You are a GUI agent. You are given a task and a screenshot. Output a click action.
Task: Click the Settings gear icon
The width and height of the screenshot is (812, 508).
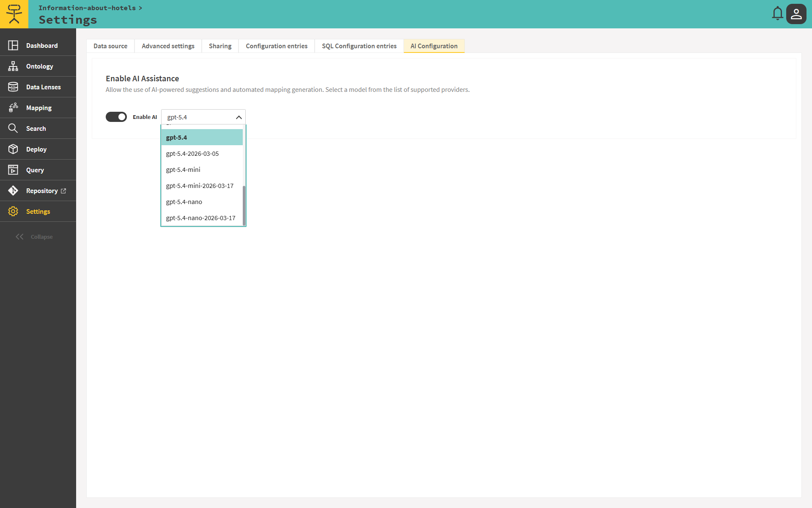coord(13,211)
